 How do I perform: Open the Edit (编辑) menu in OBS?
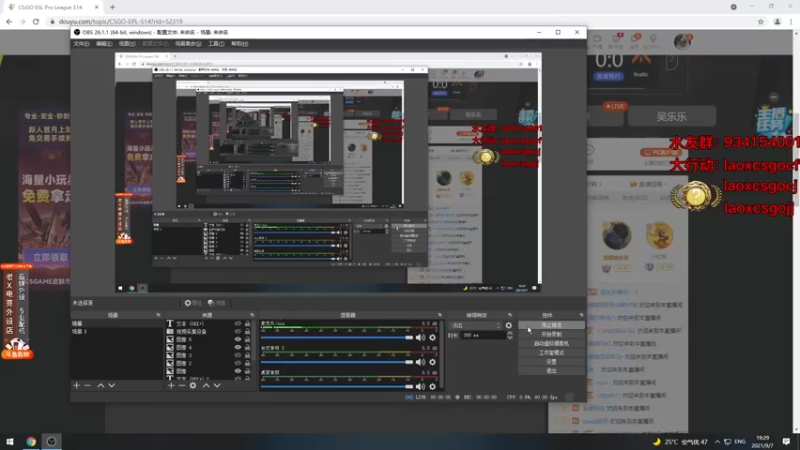tap(104, 44)
